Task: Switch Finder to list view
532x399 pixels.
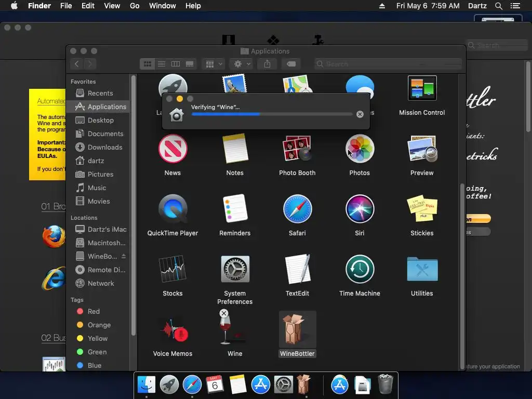Action: (x=162, y=64)
